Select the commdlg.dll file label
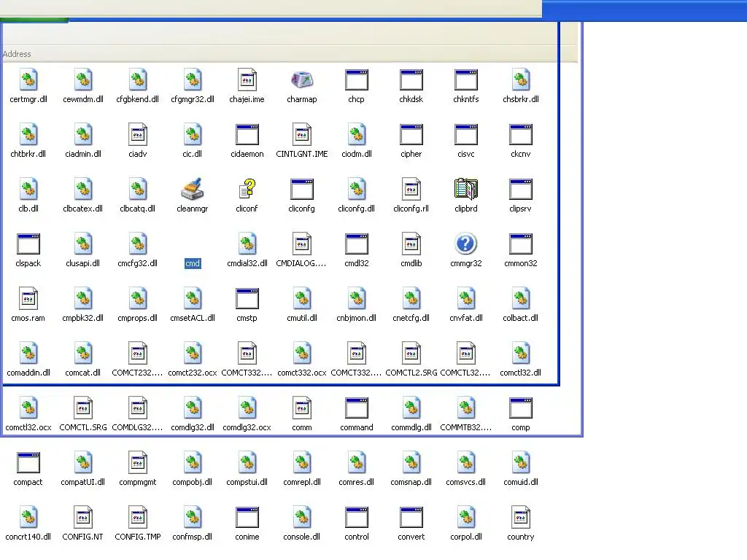 tap(411, 427)
